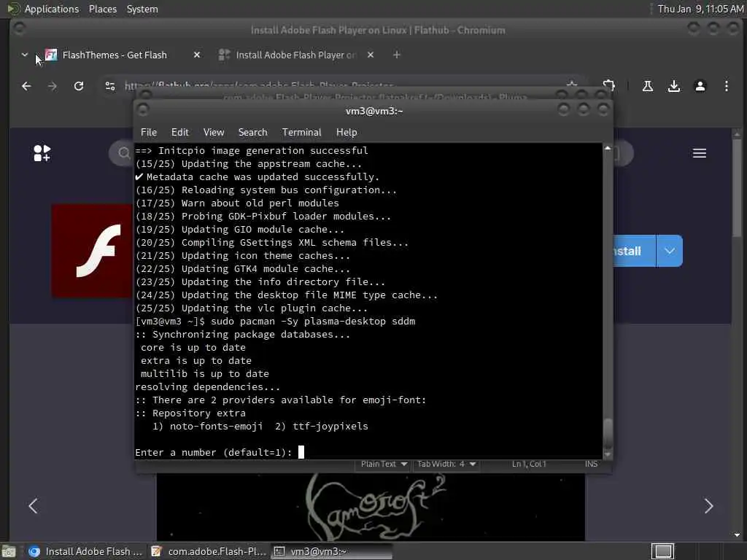Click Ln 1, Col 1 in Pluma status bar
The image size is (747, 560).
click(x=529, y=464)
